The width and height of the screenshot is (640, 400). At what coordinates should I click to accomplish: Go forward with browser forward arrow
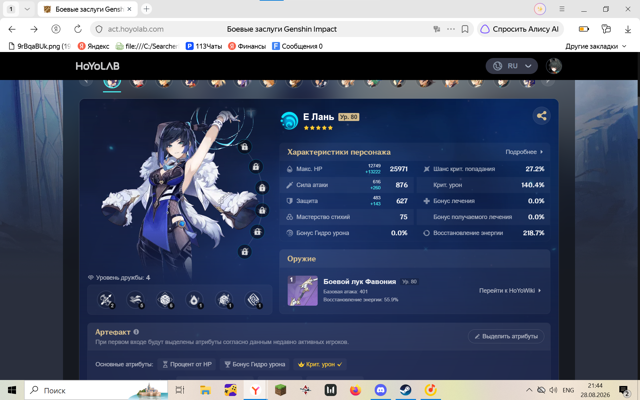click(34, 29)
